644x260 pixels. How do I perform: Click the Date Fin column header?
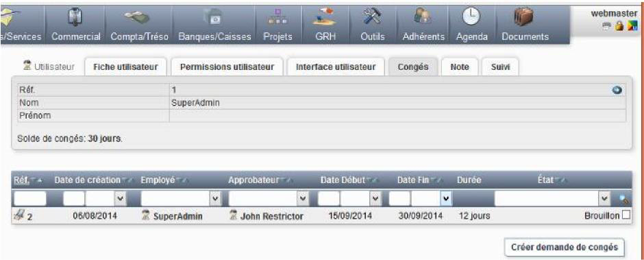coord(413,180)
